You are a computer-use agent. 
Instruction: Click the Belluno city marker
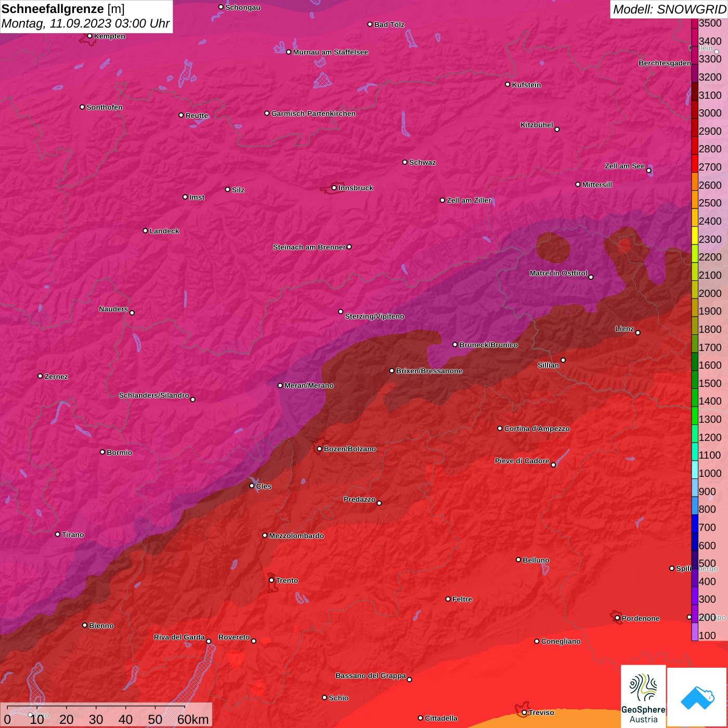click(518, 560)
